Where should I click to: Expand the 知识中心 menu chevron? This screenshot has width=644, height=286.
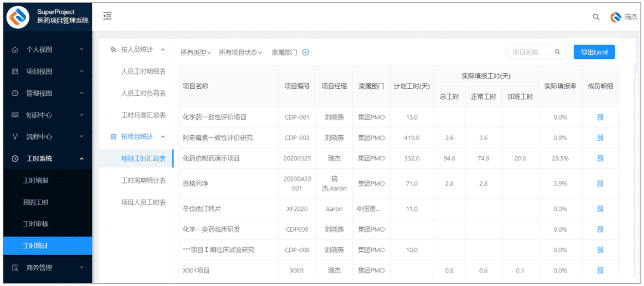click(81, 115)
